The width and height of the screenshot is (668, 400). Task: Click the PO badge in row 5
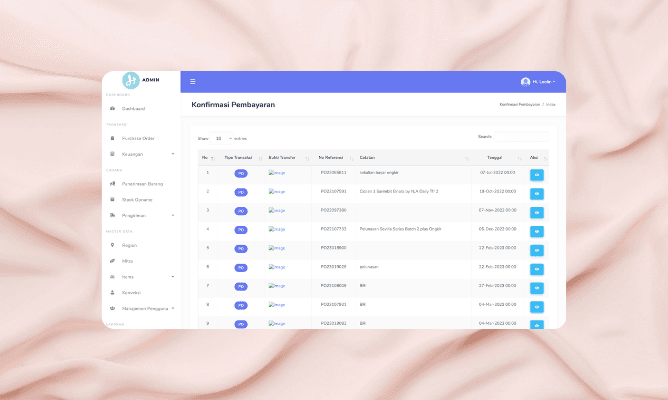[x=241, y=249]
